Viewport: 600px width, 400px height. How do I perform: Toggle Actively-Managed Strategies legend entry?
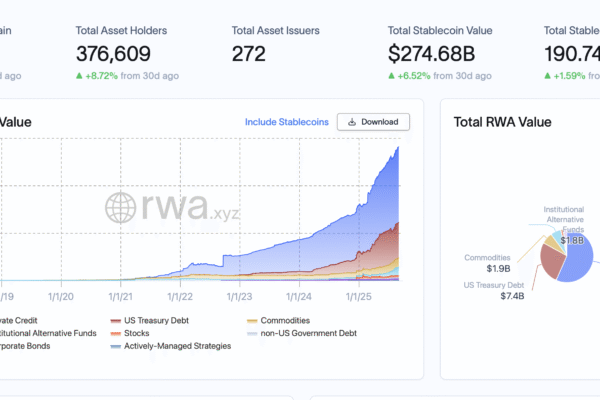[118, 346]
